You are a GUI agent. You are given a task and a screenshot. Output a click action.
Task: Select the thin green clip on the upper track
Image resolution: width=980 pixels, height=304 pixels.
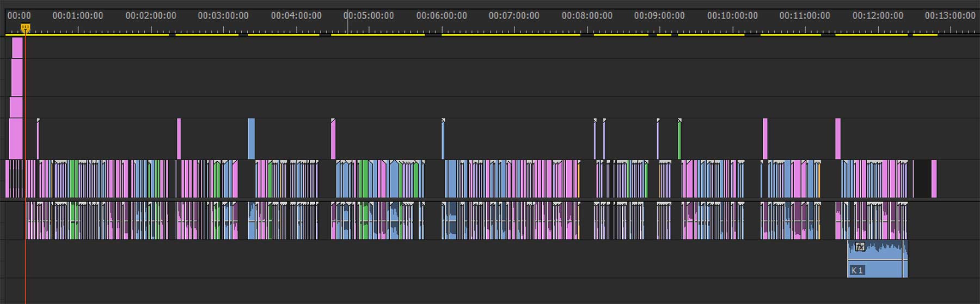click(679, 139)
